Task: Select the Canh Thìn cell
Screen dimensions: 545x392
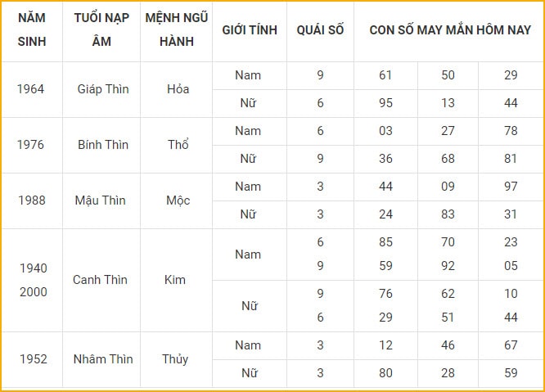Action: (100, 280)
